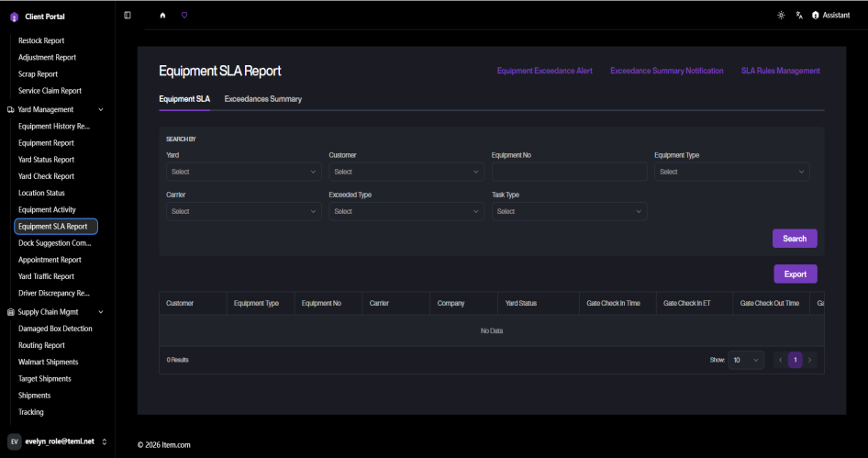Image resolution: width=868 pixels, height=458 pixels.
Task: Open Yard Traffic Report
Action: click(x=46, y=276)
